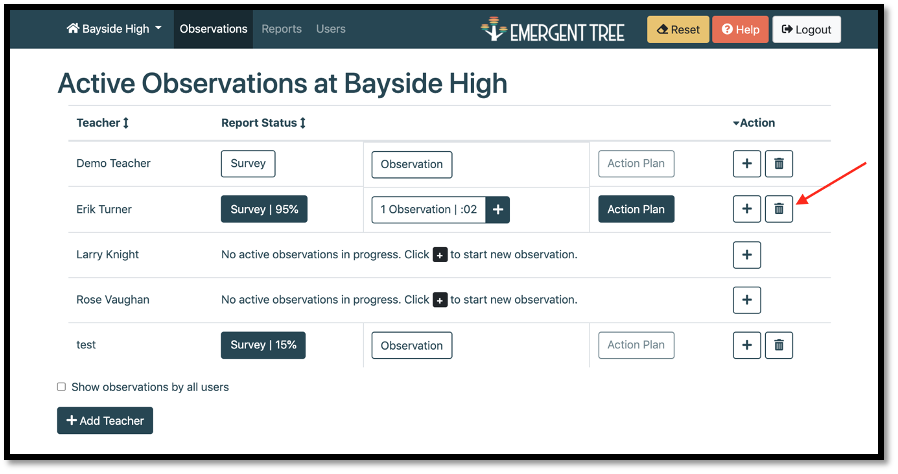This screenshot has height=474, width=898.
Task: Click the plus icon in Larry Knight's Action column
Action: [747, 254]
